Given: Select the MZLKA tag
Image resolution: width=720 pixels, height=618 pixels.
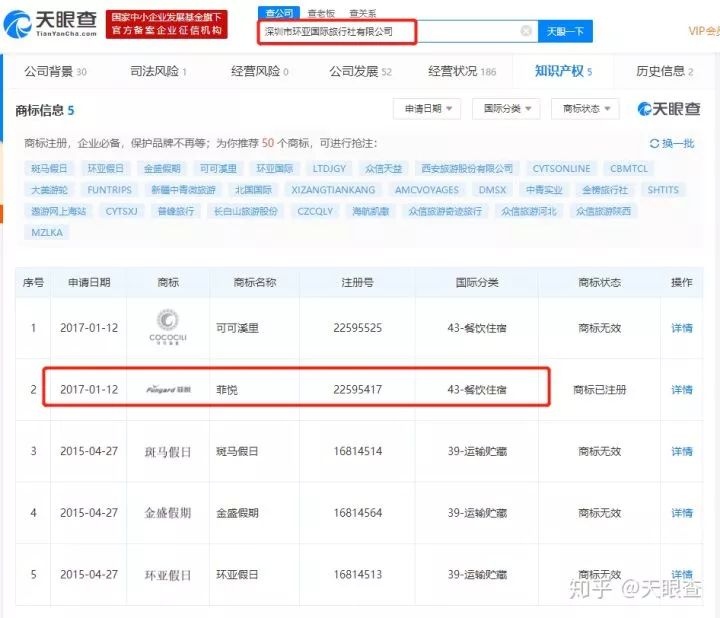Looking at the screenshot, I should 47,232.
